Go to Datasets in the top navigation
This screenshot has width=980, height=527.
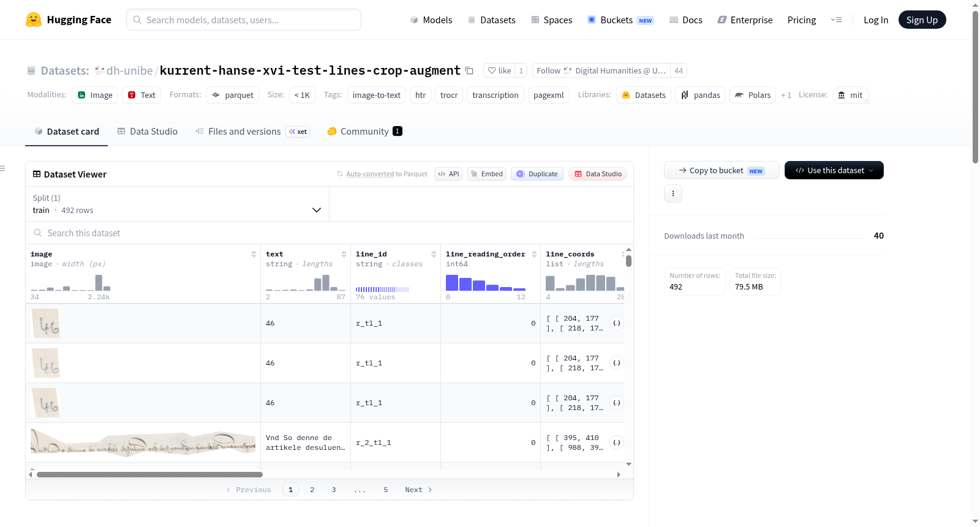click(492, 20)
